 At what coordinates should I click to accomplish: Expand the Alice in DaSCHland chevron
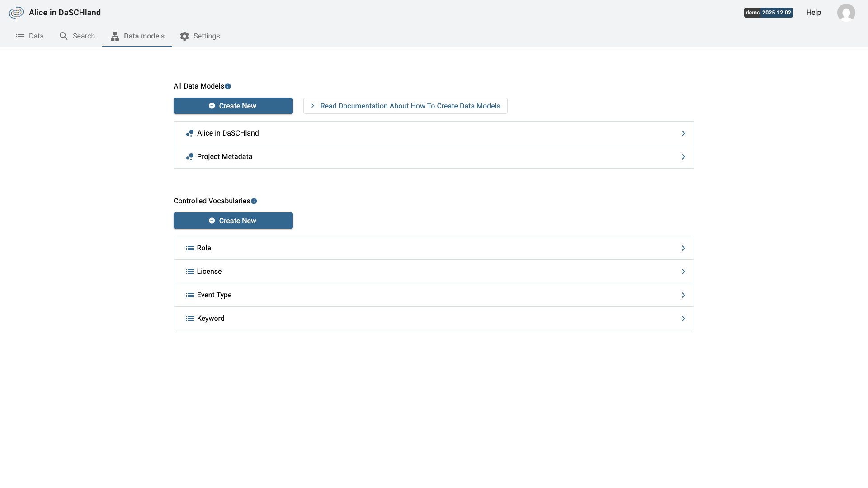click(x=683, y=133)
